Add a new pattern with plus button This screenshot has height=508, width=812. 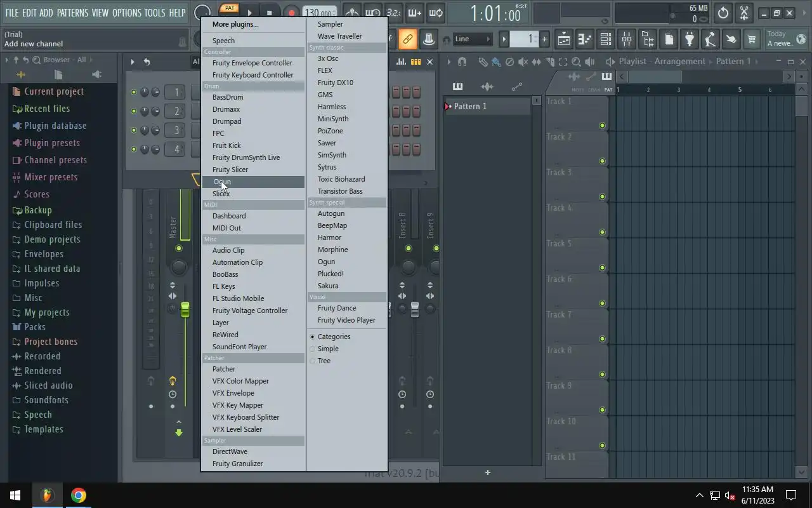point(544,39)
